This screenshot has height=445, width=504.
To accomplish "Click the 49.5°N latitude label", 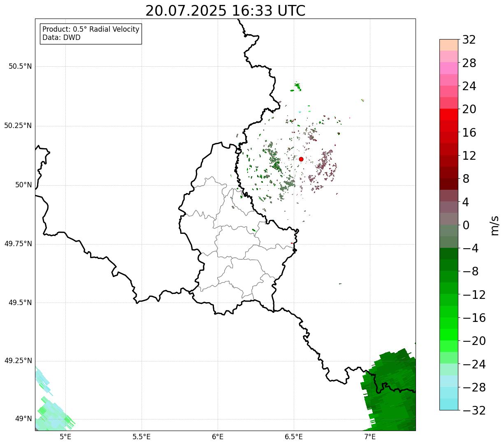I will (x=20, y=303).
